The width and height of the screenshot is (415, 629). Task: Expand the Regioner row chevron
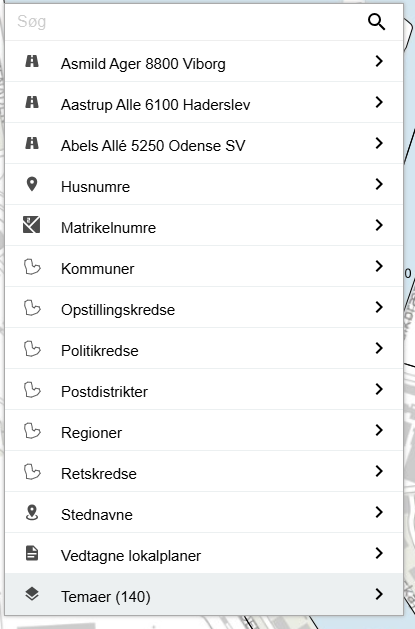pyautogui.click(x=379, y=430)
